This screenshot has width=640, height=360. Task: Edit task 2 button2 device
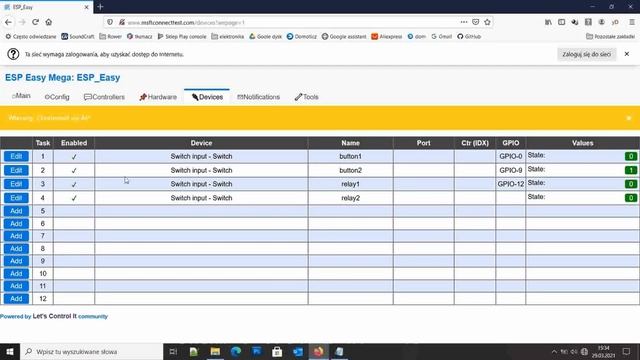(16, 170)
